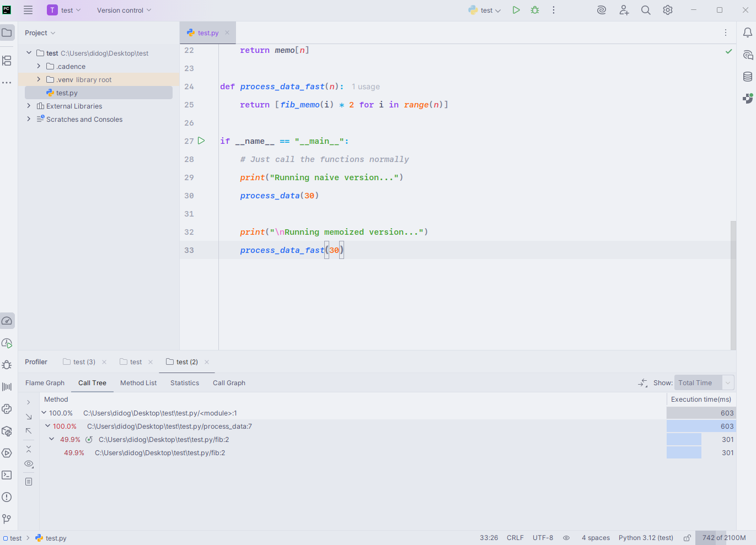Open Search Everywhere magnifier icon
Screen dimensions: 756x545
[x=646, y=10]
